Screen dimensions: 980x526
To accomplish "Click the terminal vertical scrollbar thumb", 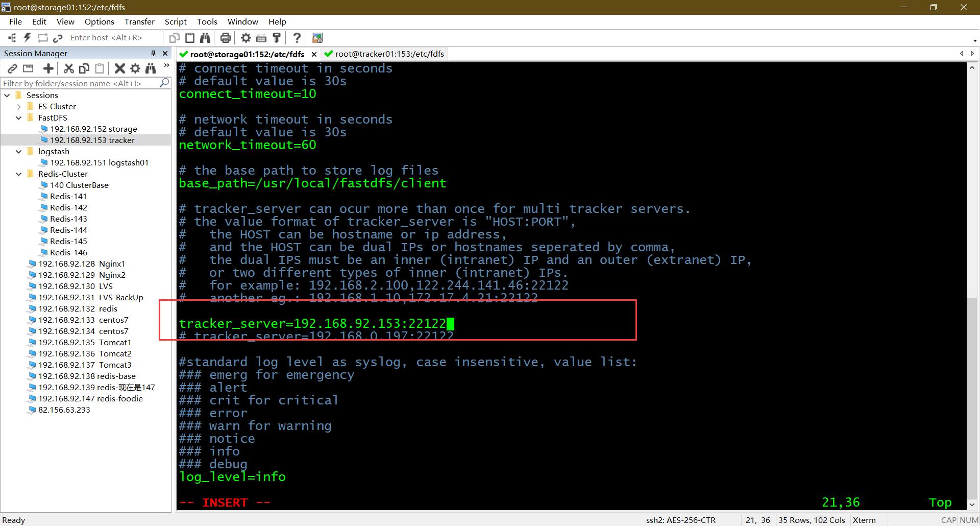I will coord(972,397).
